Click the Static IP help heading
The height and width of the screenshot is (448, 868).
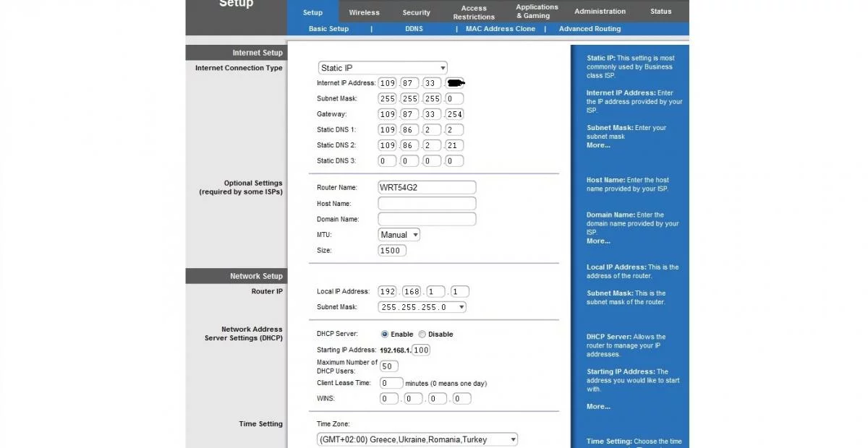click(x=602, y=58)
